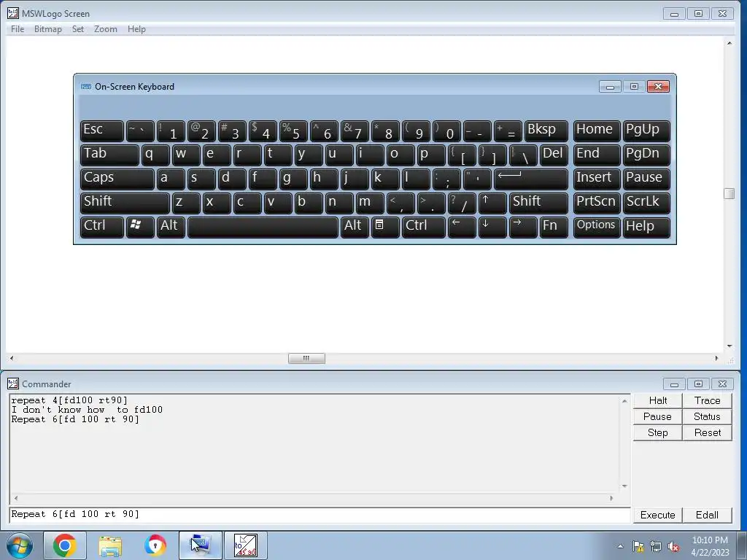This screenshot has height=560, width=747.
Task: Click the Windows logo key on keyboard
Action: (x=140, y=227)
